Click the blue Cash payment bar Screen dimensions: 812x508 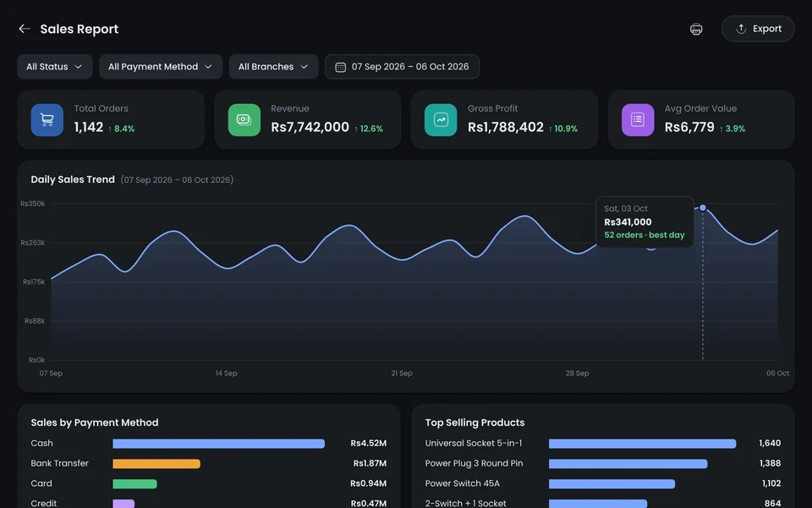pyautogui.click(x=218, y=444)
